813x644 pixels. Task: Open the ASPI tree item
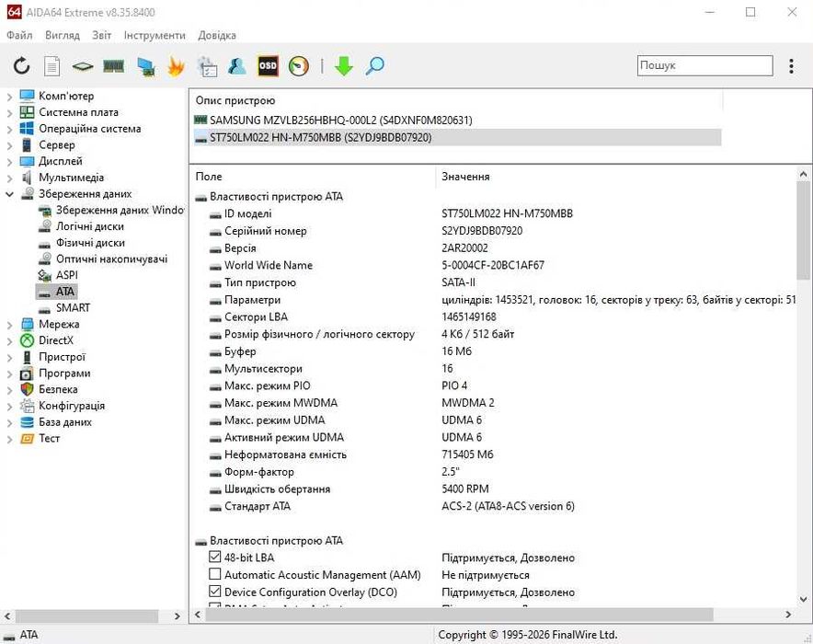pos(58,275)
